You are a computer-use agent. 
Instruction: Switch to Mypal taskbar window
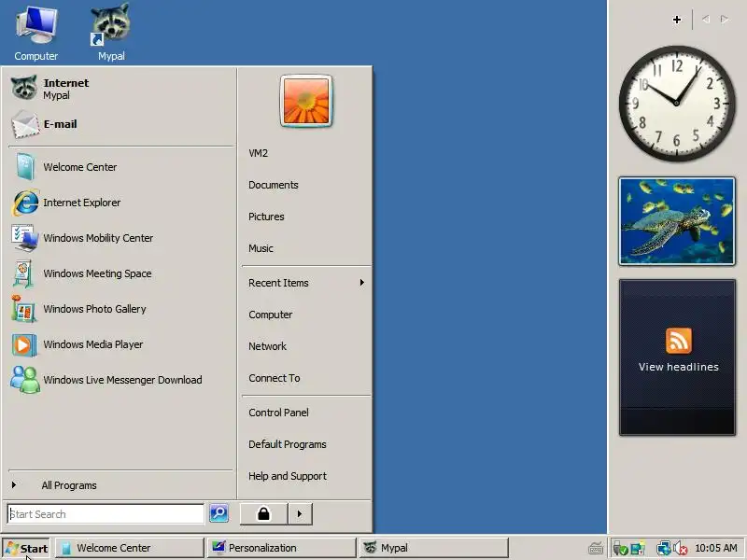point(434,548)
